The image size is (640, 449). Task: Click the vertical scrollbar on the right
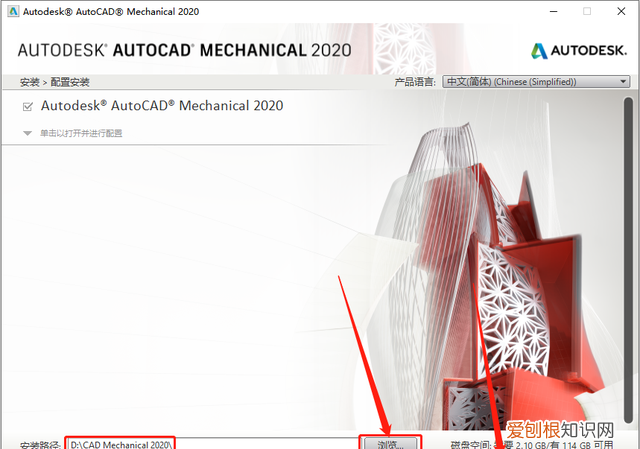click(628, 260)
